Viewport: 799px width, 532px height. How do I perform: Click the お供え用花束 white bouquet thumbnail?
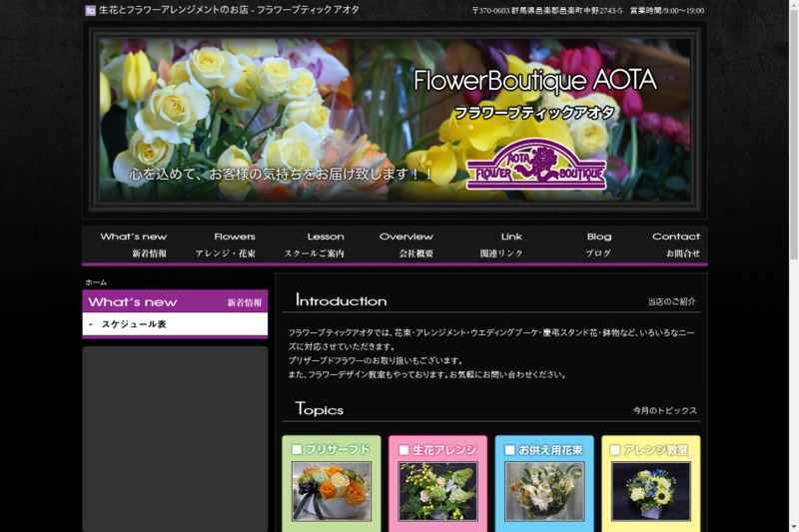pyautogui.click(x=544, y=491)
